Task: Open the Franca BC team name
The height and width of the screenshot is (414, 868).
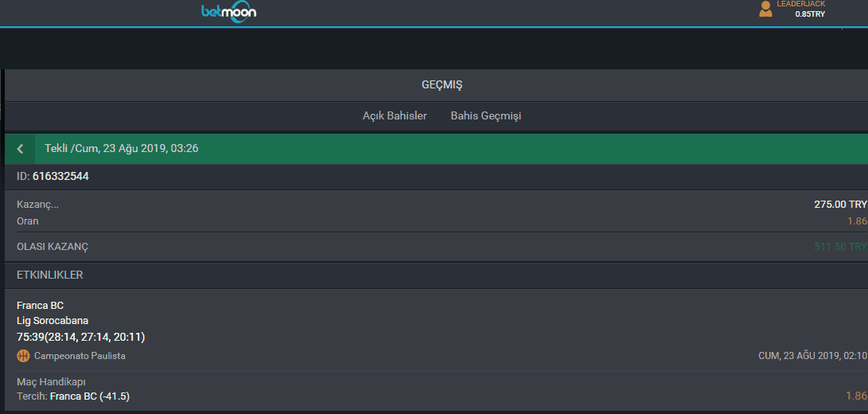Action: click(x=41, y=306)
